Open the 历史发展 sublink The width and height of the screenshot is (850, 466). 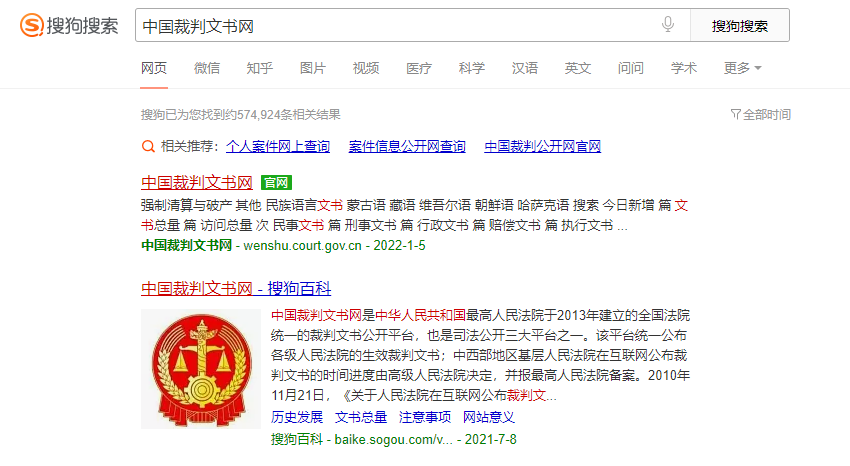[297, 417]
